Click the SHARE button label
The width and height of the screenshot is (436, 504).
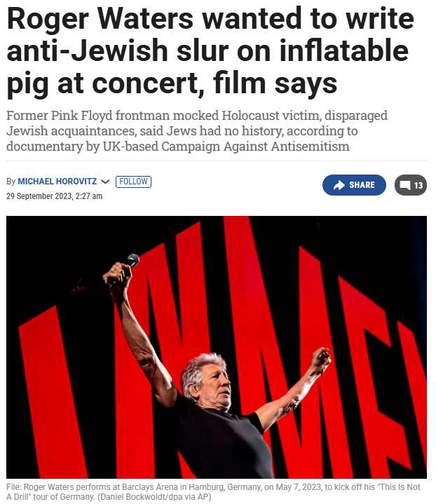pyautogui.click(x=362, y=185)
